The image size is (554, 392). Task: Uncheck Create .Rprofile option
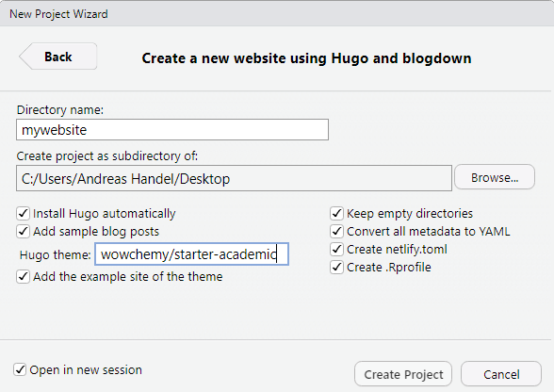point(336,268)
